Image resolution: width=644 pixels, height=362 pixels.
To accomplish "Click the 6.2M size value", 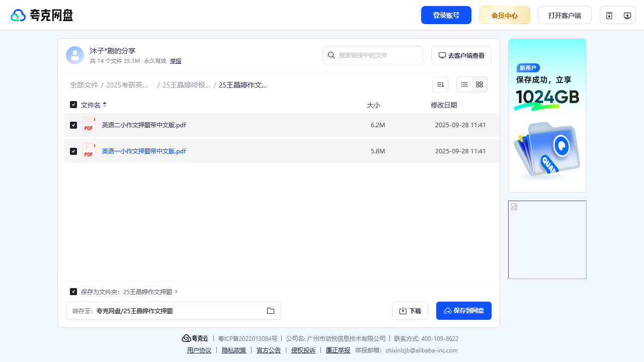I will point(378,125).
